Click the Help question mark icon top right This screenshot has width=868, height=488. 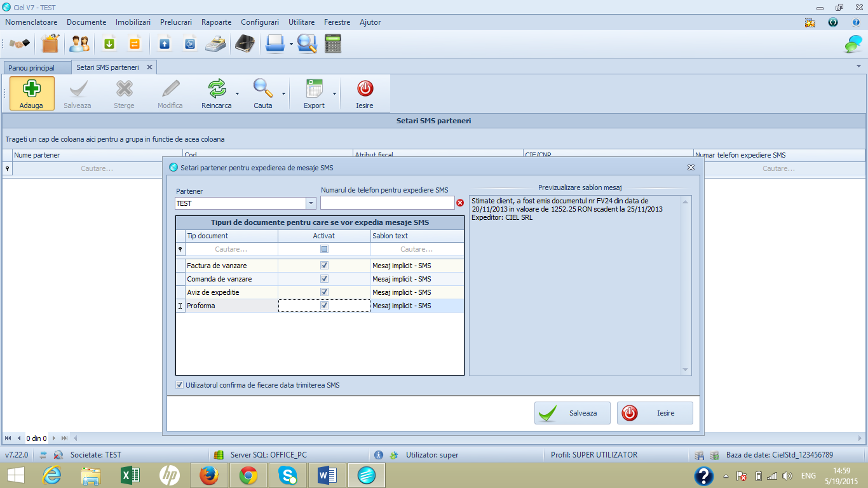tap(856, 22)
